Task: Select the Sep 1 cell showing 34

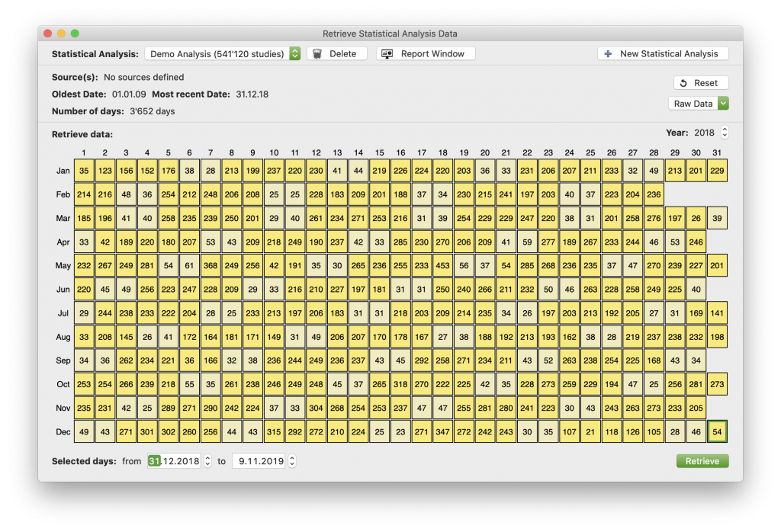Action: 84,361
